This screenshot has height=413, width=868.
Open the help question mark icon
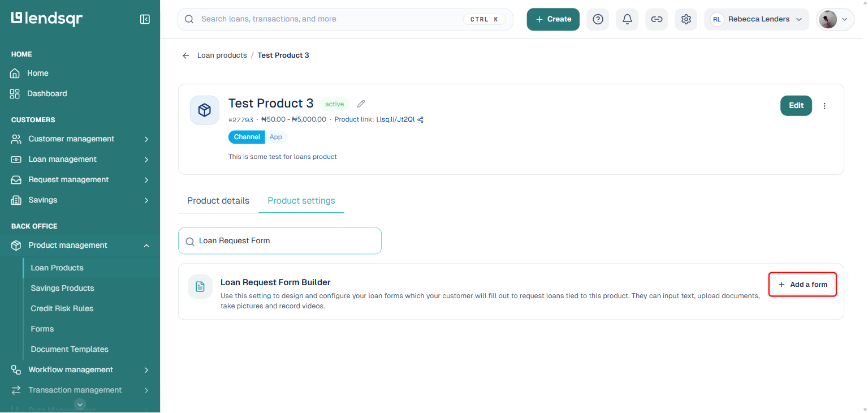(x=598, y=19)
